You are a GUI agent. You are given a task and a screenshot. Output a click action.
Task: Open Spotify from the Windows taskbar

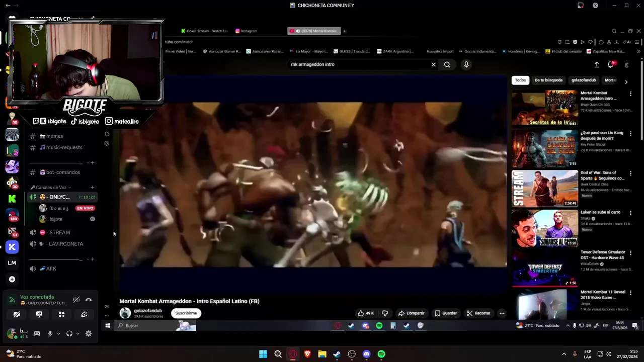click(x=381, y=354)
